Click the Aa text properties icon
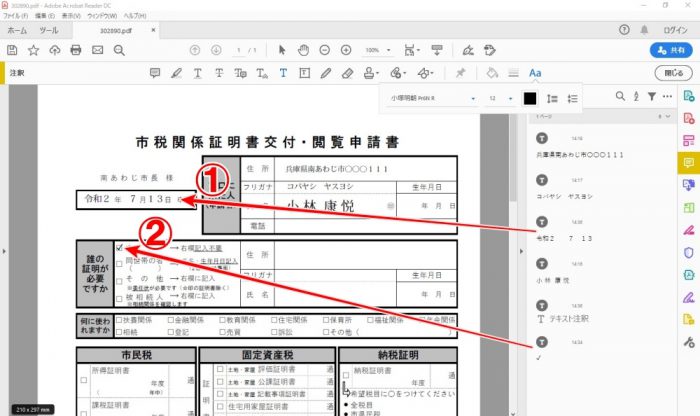This screenshot has width=700, height=416. [x=535, y=73]
